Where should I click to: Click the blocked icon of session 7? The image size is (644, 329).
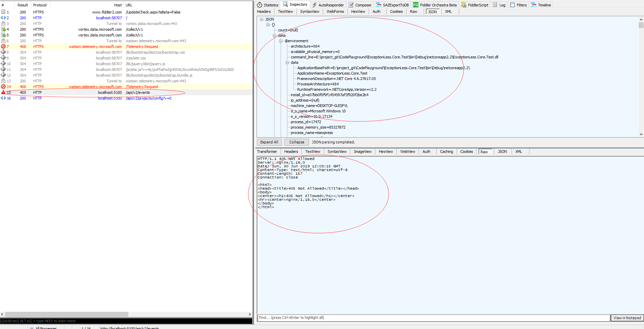tap(3, 46)
